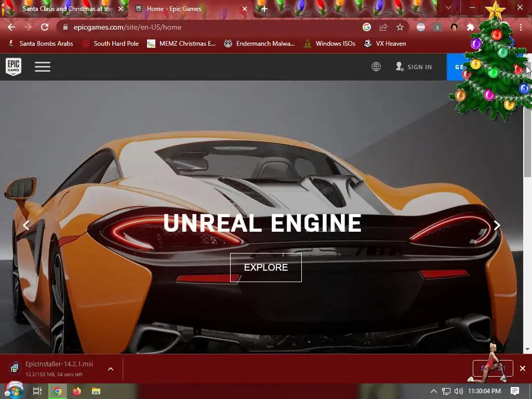Launch Firefox from the taskbar
Viewport: 532px width, 399px height.
pyautogui.click(x=77, y=391)
